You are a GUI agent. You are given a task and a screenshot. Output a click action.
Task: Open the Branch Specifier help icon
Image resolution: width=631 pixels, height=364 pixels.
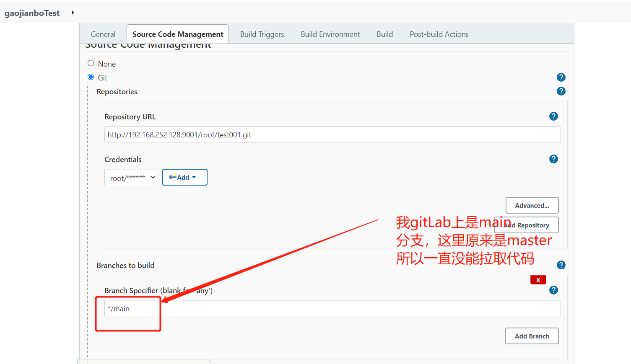pyautogui.click(x=553, y=290)
